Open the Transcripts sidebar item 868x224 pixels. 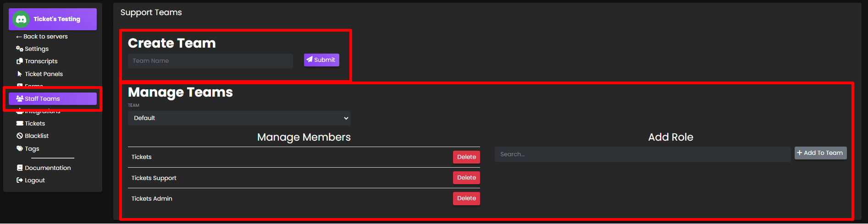tap(41, 61)
